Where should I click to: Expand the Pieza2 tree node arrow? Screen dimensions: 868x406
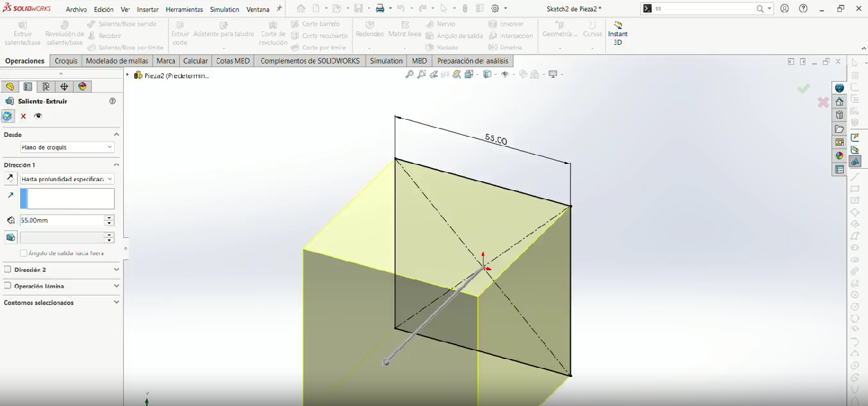(128, 75)
